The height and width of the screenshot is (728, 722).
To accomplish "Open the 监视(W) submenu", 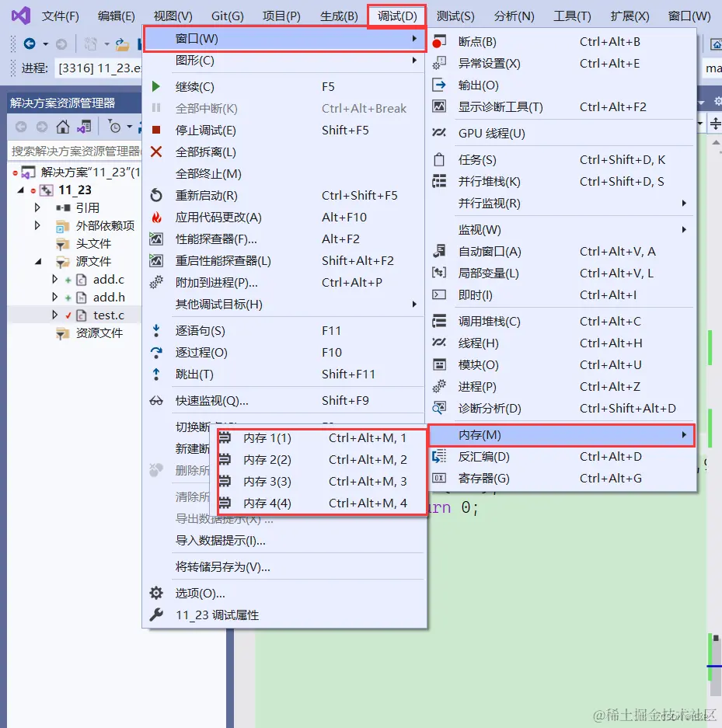I will (561, 229).
